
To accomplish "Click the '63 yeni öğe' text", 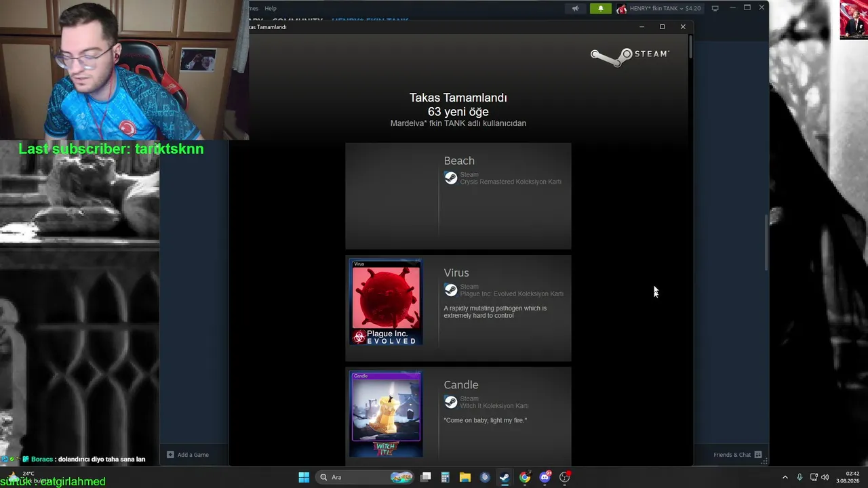I will tap(458, 112).
